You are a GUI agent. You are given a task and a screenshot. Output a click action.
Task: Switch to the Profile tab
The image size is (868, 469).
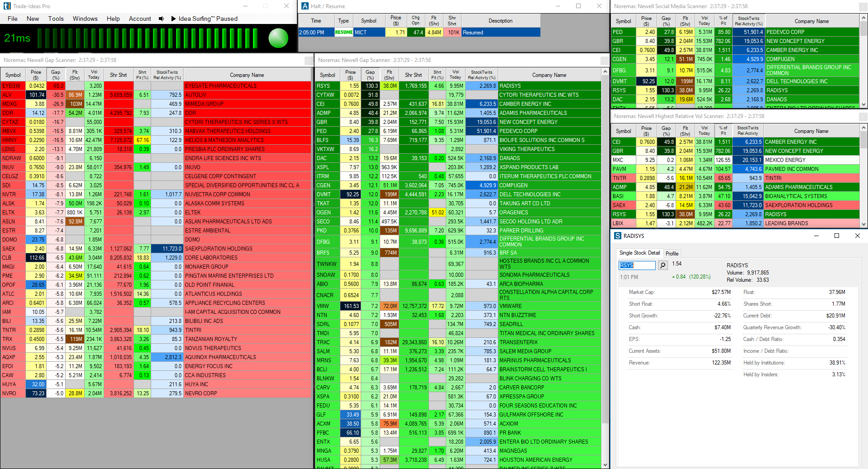coord(672,253)
